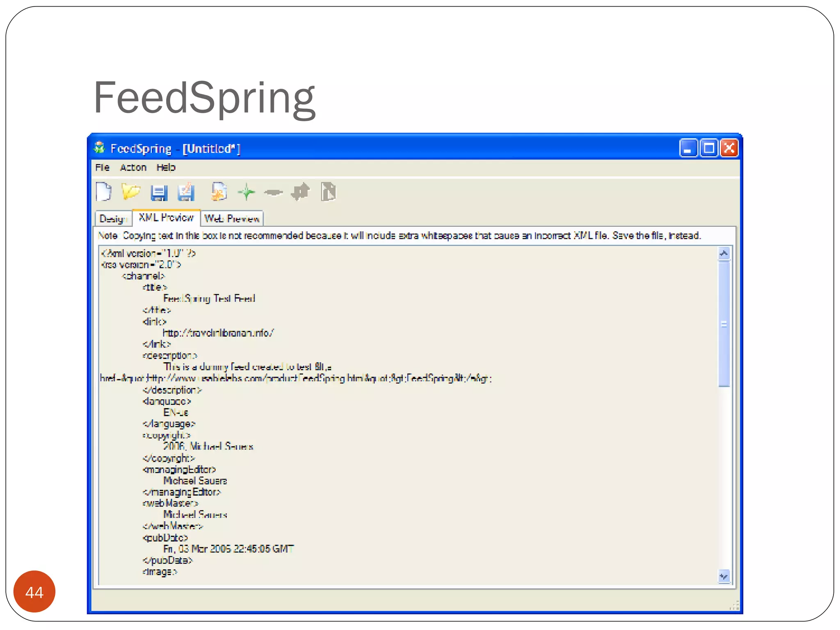Image resolution: width=840 pixels, height=630 pixels.
Task: Click the link URL text line under <link>
Action: (218, 333)
